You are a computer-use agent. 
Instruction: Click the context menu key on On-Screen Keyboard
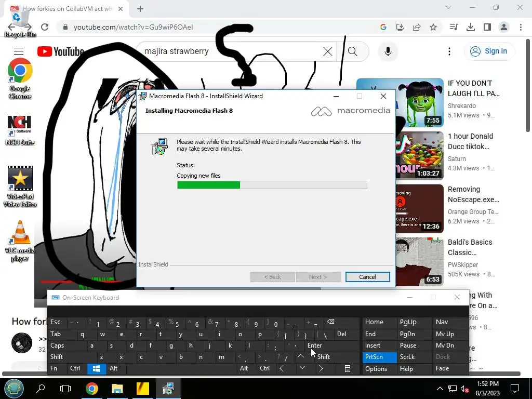click(x=348, y=368)
